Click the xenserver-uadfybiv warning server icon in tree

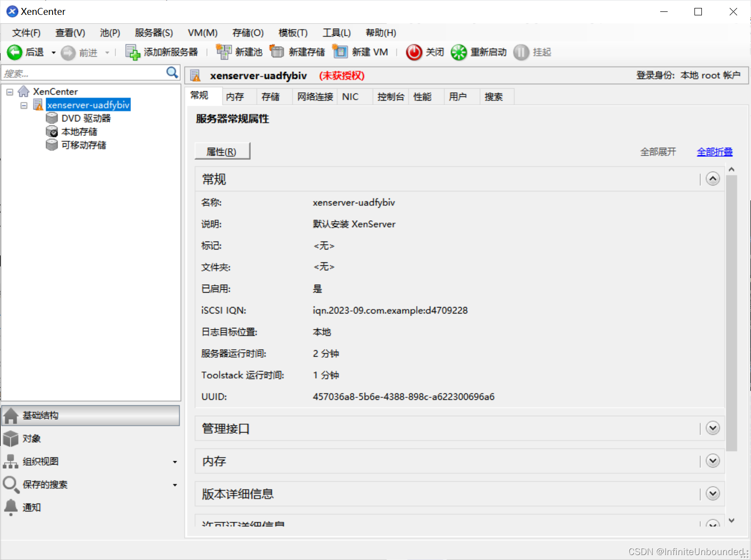point(38,105)
